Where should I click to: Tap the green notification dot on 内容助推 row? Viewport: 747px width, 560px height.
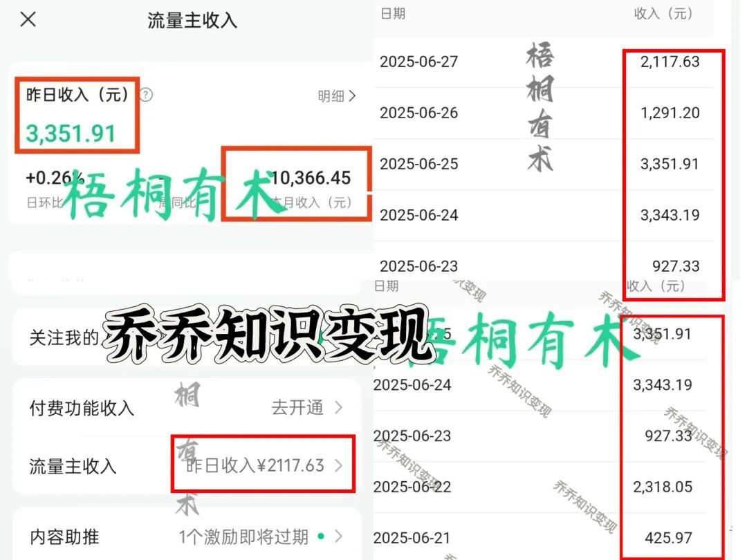pos(320,536)
